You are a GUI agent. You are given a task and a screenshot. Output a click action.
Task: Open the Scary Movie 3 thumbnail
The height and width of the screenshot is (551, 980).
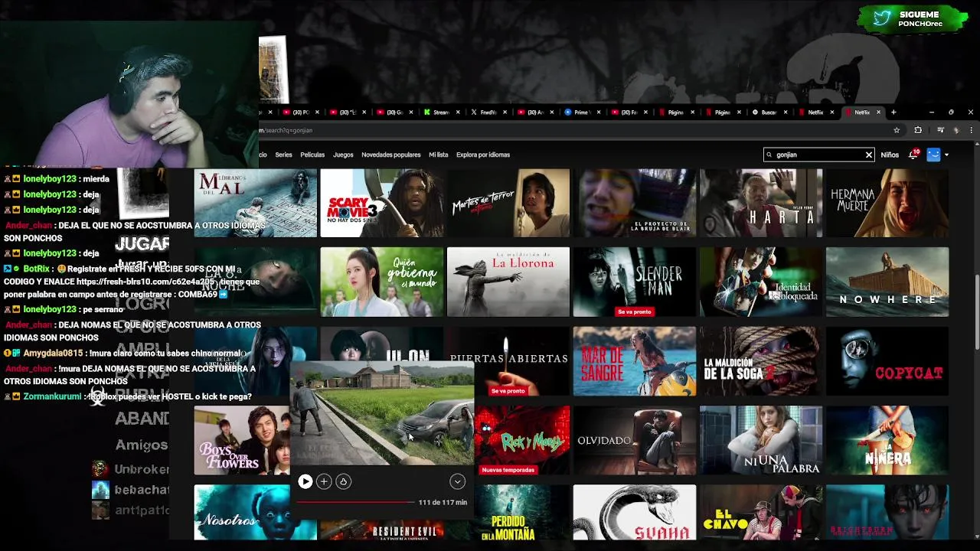[x=382, y=203]
